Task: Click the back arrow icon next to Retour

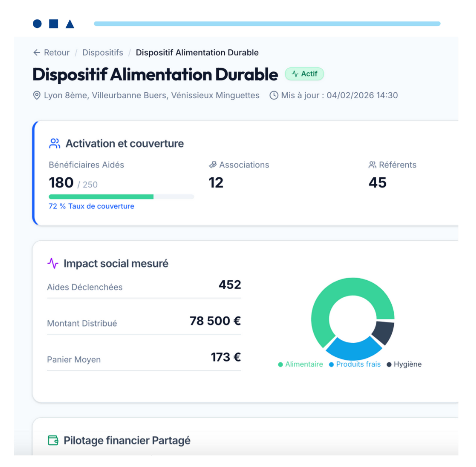Action: coord(37,52)
